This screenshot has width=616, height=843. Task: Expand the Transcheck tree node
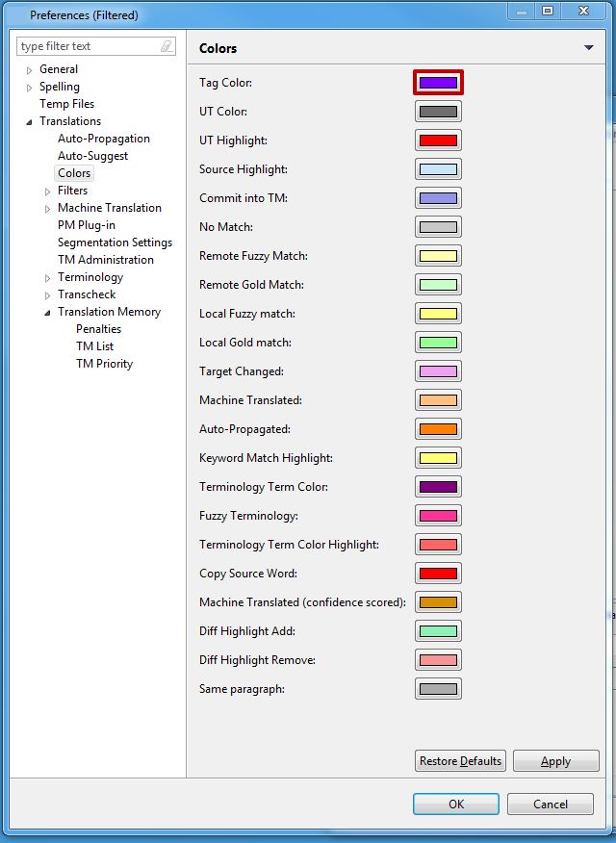(48, 295)
